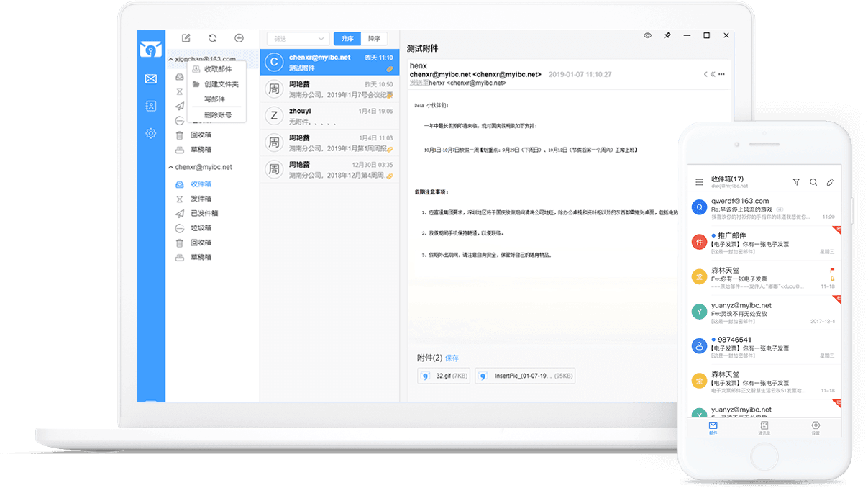The width and height of the screenshot is (868, 488).
Task: Choose 删除账号 in the context menu
Action: pos(218,114)
